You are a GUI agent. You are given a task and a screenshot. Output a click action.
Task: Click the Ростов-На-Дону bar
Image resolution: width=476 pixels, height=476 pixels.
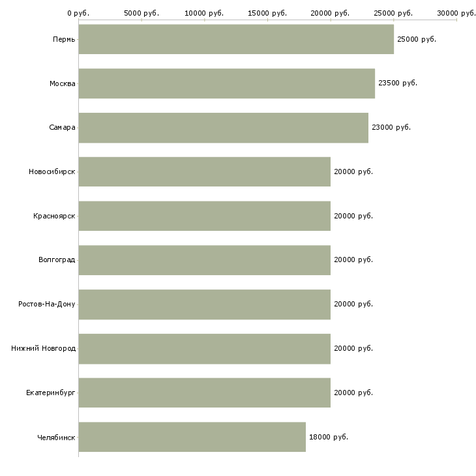[x=205, y=305]
